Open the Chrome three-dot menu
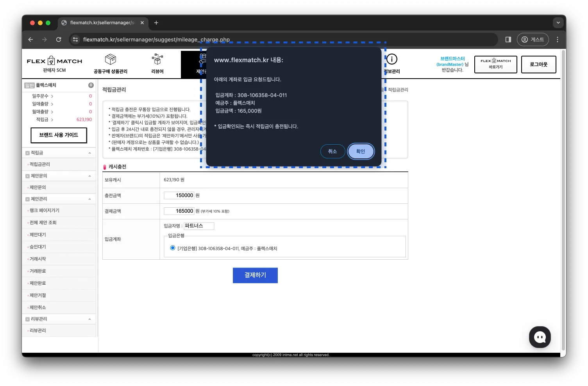The width and height of the screenshot is (588, 386). [558, 39]
